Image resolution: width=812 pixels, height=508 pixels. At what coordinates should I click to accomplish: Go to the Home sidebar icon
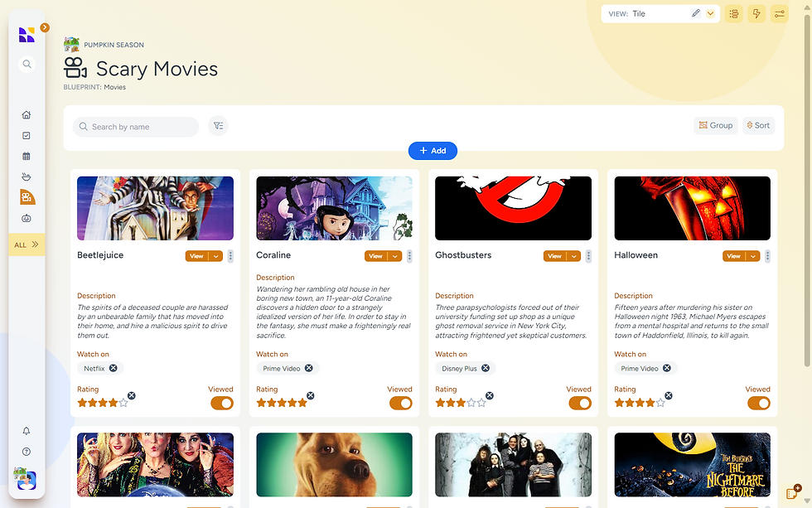[27, 115]
